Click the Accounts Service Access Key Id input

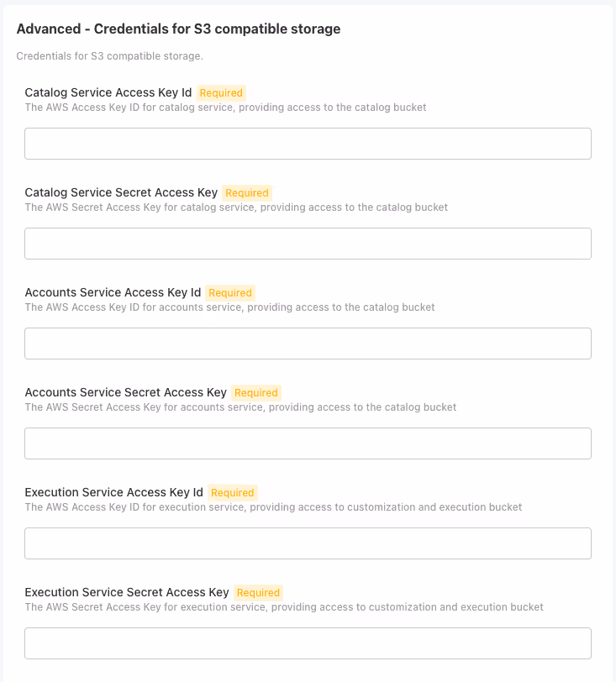[x=308, y=344]
